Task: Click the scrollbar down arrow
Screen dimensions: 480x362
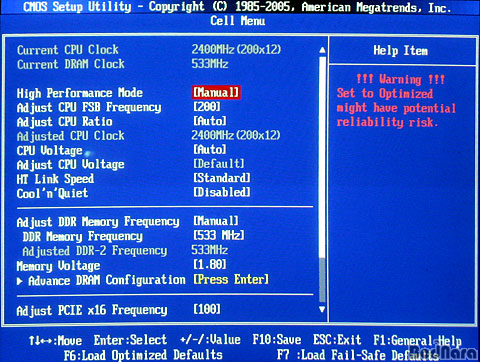Action: (x=322, y=309)
